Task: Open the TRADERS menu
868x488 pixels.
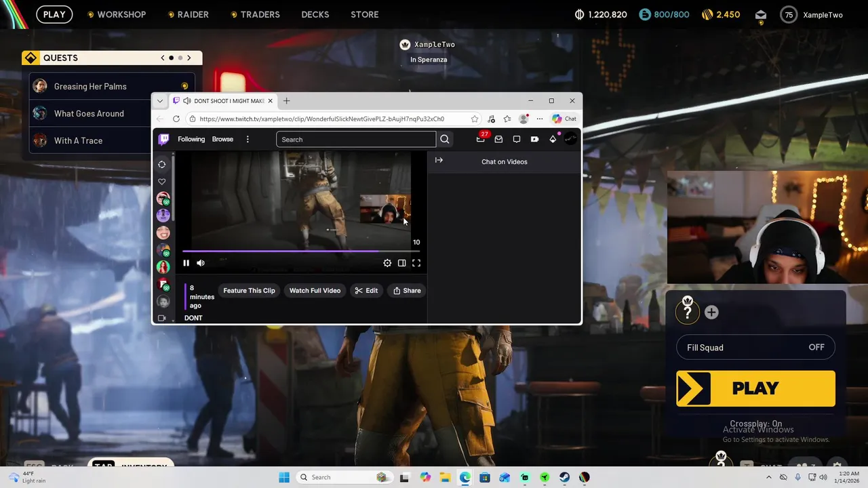Action: pyautogui.click(x=260, y=14)
